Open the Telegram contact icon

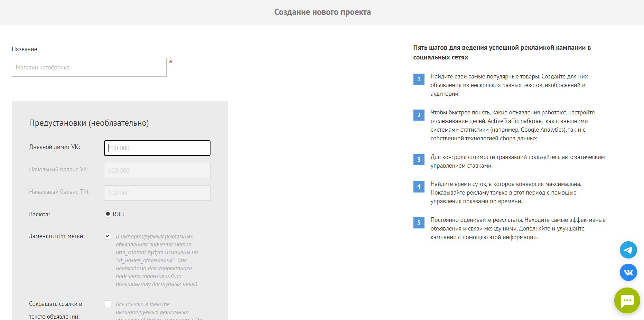[628, 250]
